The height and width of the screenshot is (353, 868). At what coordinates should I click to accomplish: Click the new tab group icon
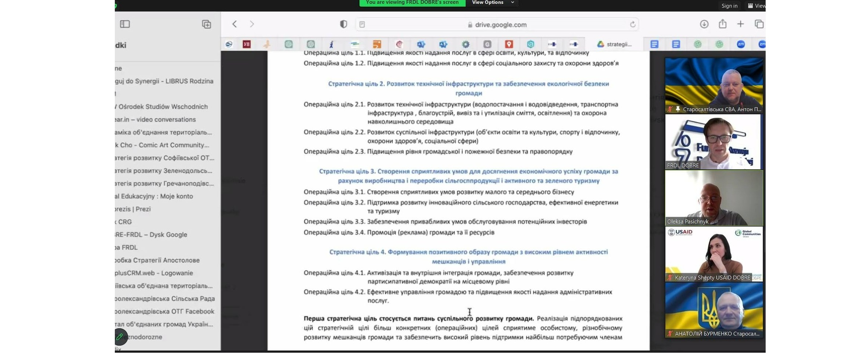point(207,24)
